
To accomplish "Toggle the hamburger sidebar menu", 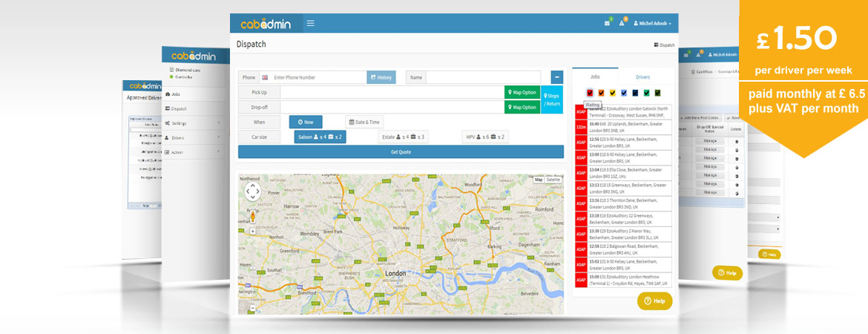I will pos(310,23).
